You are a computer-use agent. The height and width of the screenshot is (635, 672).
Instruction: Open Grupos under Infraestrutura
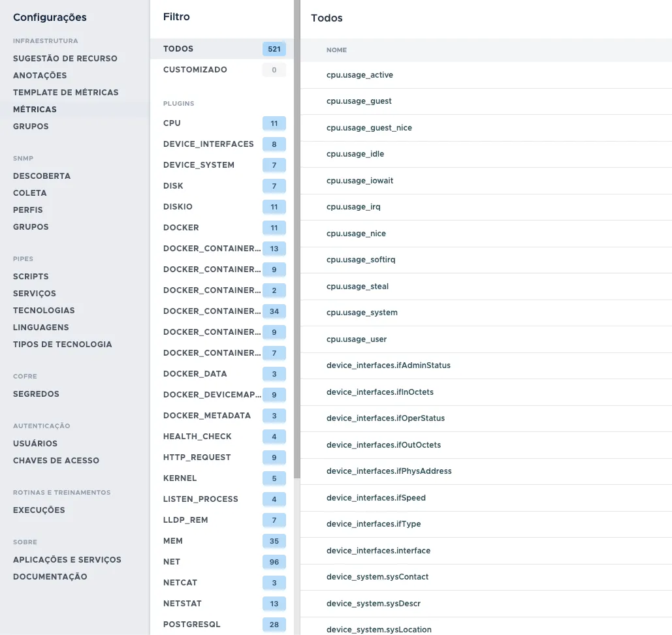31,127
